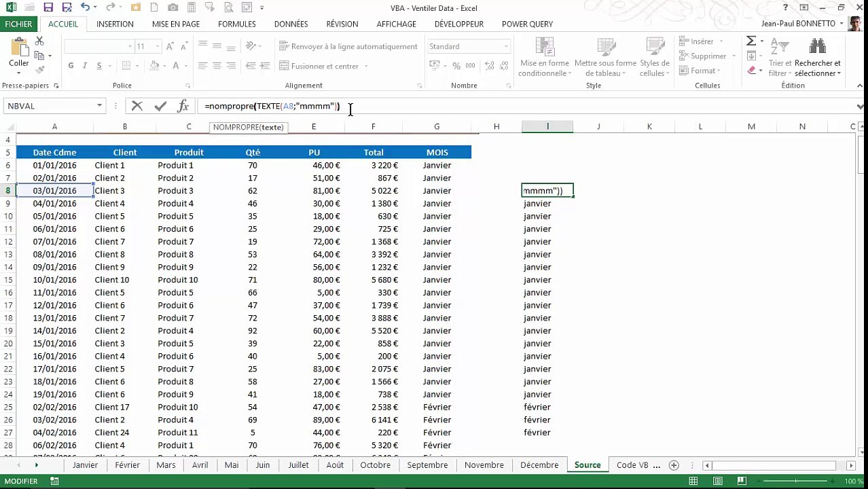The width and height of the screenshot is (868, 489).
Task: Switch to page layout view
Action: (x=717, y=481)
